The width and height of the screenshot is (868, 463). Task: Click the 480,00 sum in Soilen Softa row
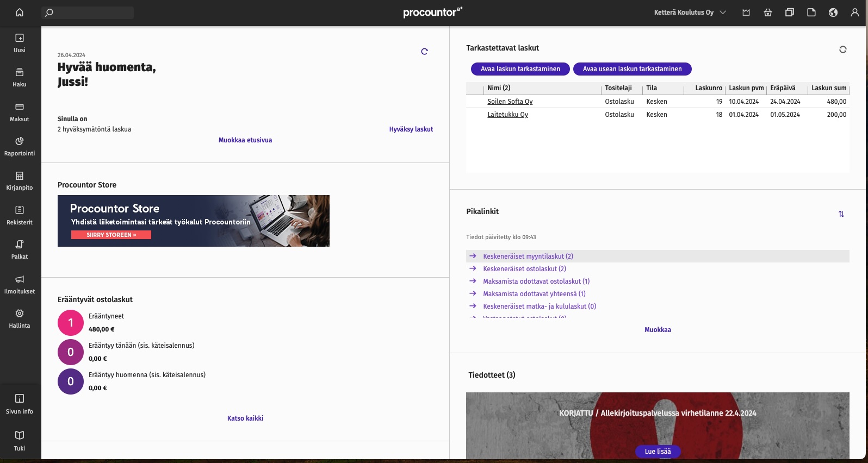coord(836,102)
